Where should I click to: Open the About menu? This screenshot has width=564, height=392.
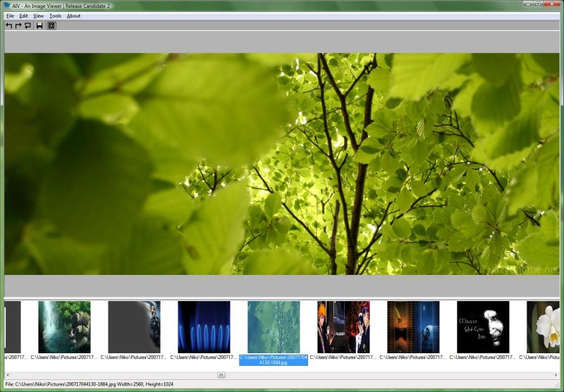[x=73, y=16]
